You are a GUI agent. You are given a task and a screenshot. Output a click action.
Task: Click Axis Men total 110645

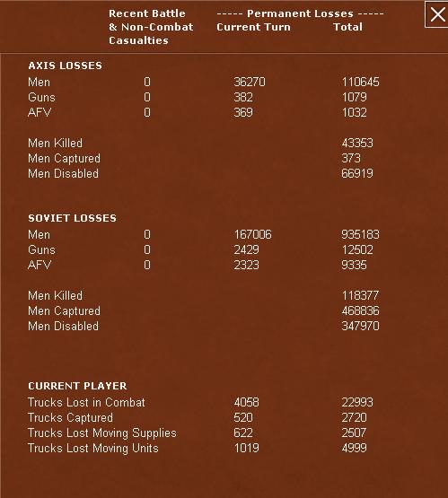(360, 83)
